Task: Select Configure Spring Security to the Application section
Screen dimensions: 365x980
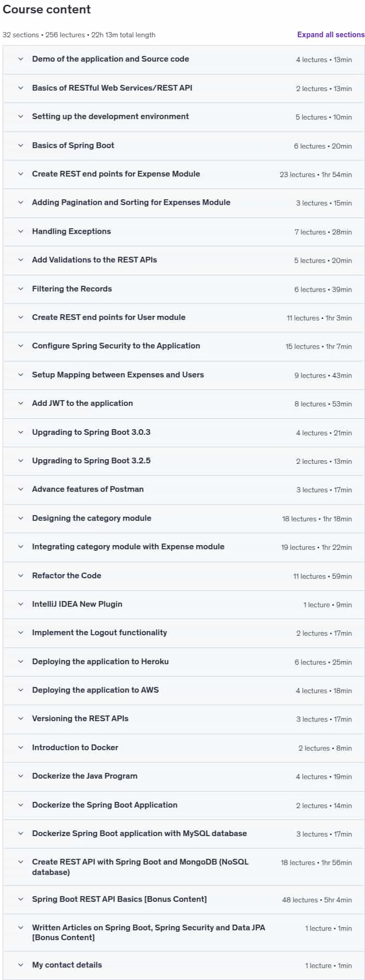Action: coord(184,346)
